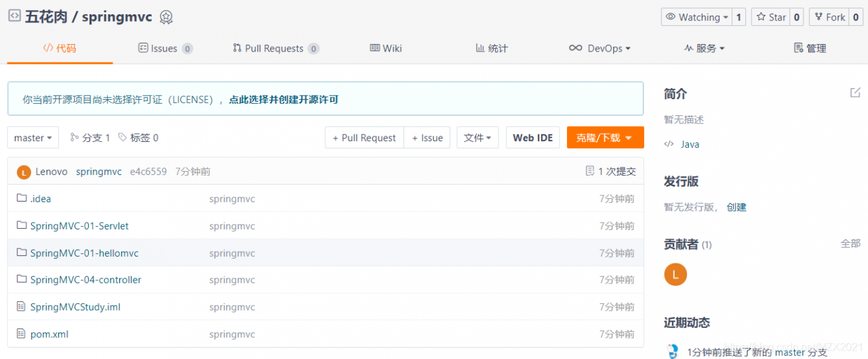868x359 pixels.
Task: Click 创建 link under 发行版
Action: tap(736, 207)
